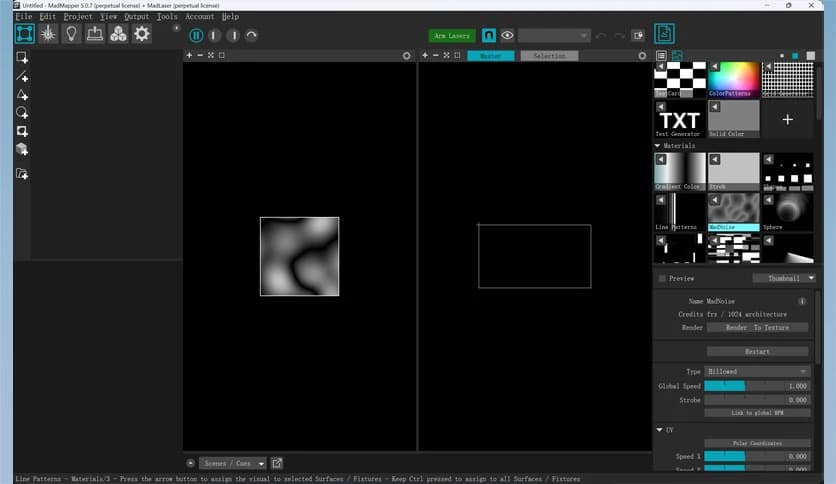
Task: Open the Type dropdown set to Billowed
Action: pyautogui.click(x=757, y=372)
